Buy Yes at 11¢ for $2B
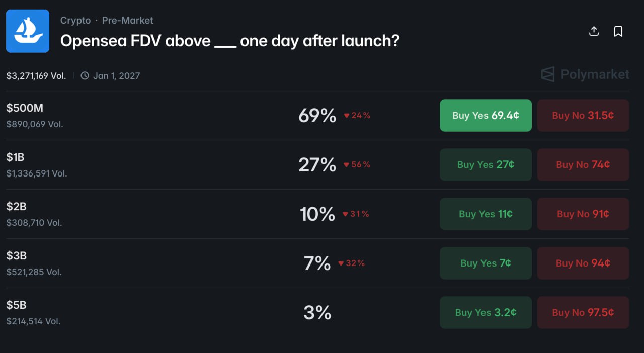The image size is (644, 353). (x=486, y=214)
